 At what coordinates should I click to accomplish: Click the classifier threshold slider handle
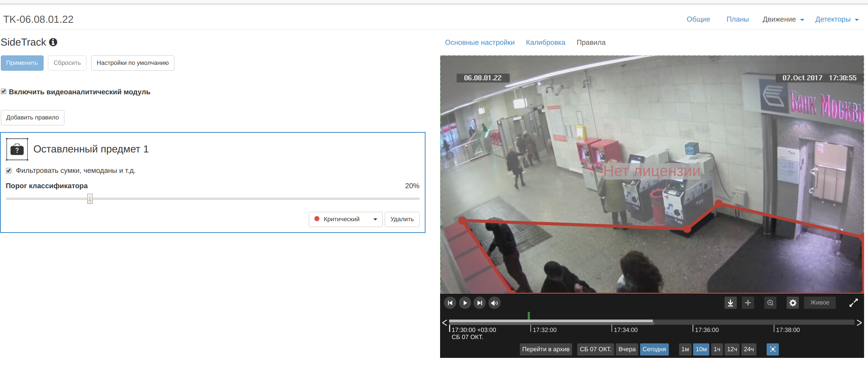90,199
